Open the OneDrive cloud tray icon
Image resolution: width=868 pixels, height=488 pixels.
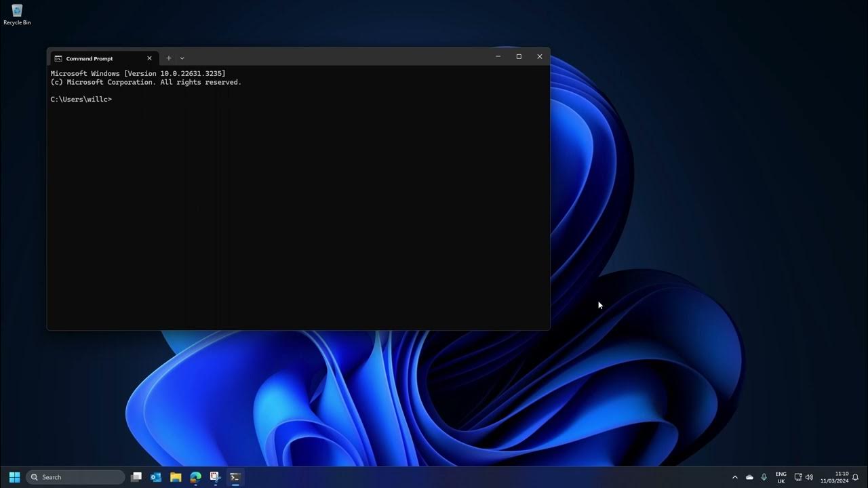pos(749,477)
